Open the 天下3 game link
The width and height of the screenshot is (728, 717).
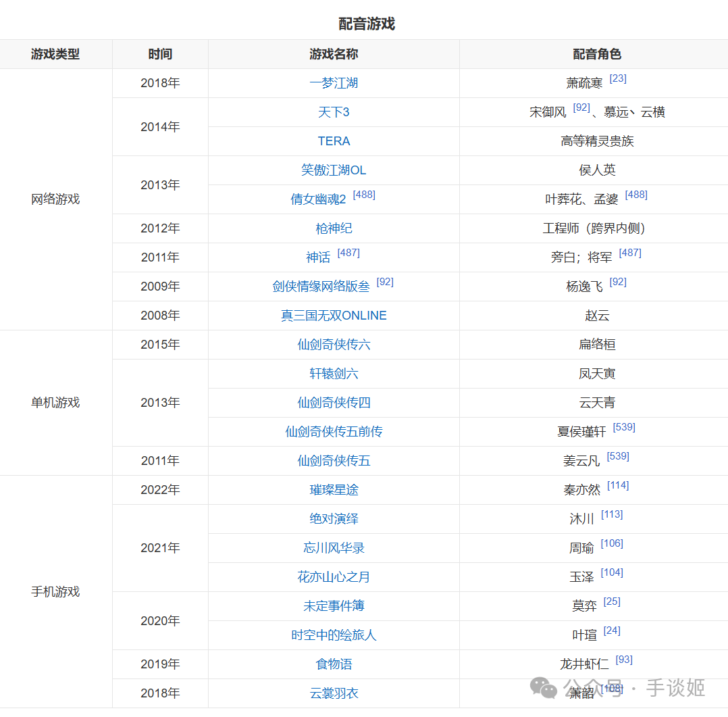[334, 112]
